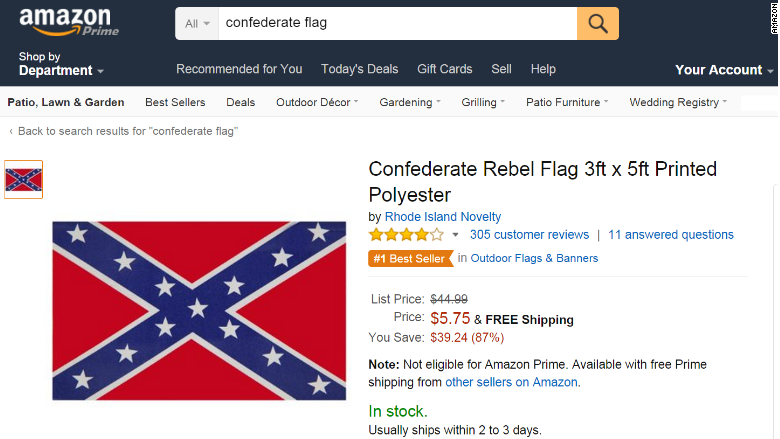The height and width of the screenshot is (439, 780).
Task: Open the Best Sellers tab
Action: click(175, 102)
